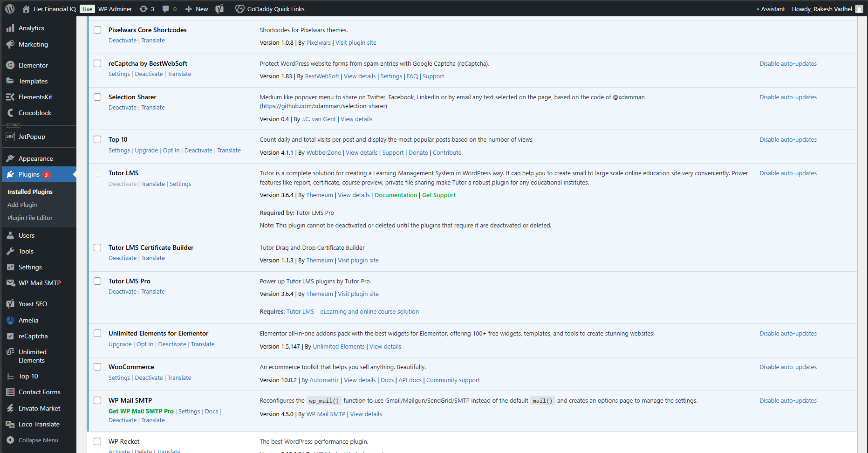Open the updates icon showing 3 pending
The height and width of the screenshot is (453, 868).
[x=144, y=9]
